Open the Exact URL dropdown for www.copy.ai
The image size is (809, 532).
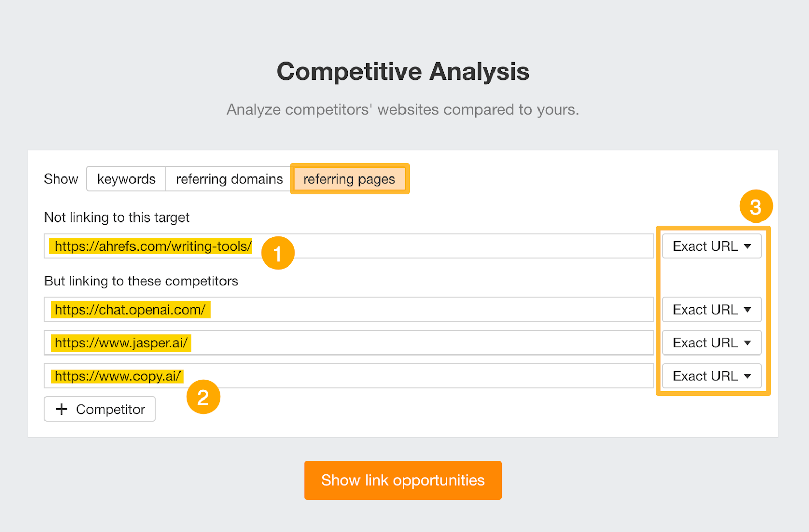[x=711, y=376]
